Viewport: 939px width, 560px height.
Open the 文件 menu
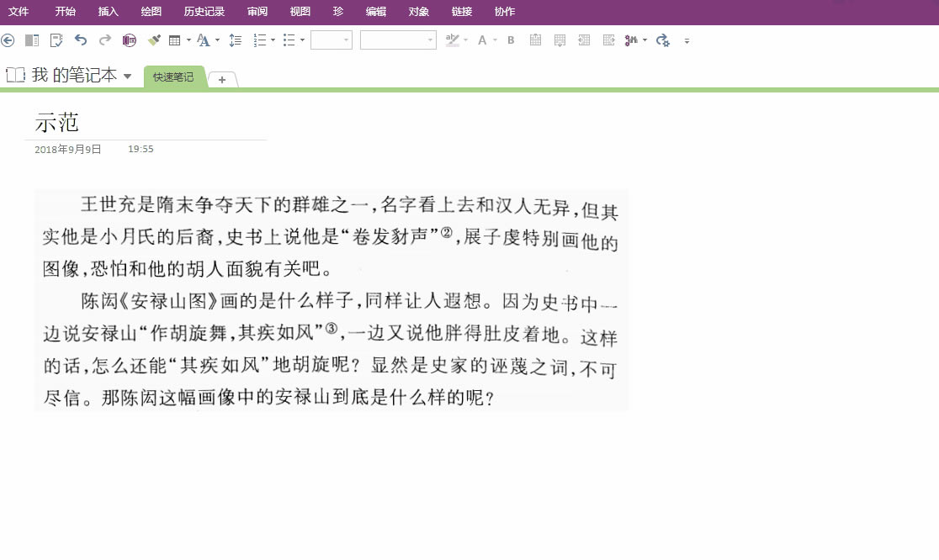[x=18, y=11]
